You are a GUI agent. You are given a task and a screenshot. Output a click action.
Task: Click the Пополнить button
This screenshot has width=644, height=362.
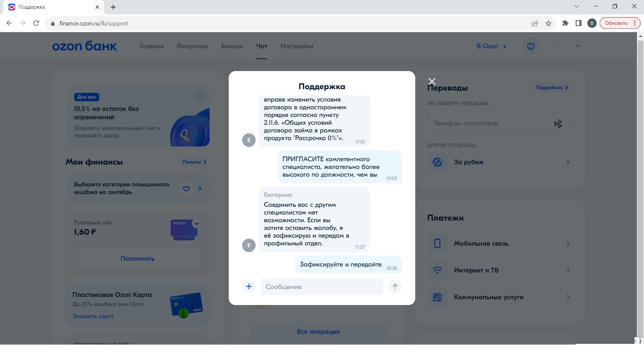coord(138,258)
